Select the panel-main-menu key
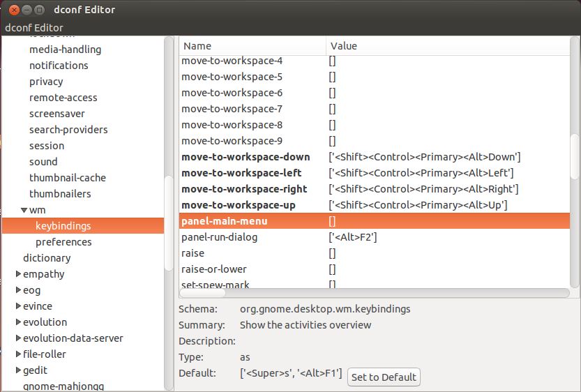581x392 pixels. pos(224,221)
